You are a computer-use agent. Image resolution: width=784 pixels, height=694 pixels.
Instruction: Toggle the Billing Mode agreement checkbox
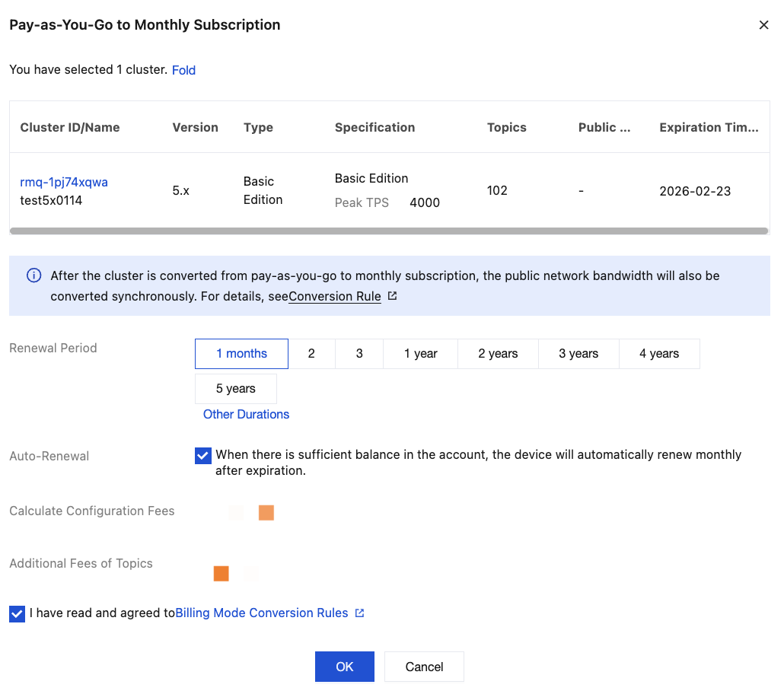(18, 613)
